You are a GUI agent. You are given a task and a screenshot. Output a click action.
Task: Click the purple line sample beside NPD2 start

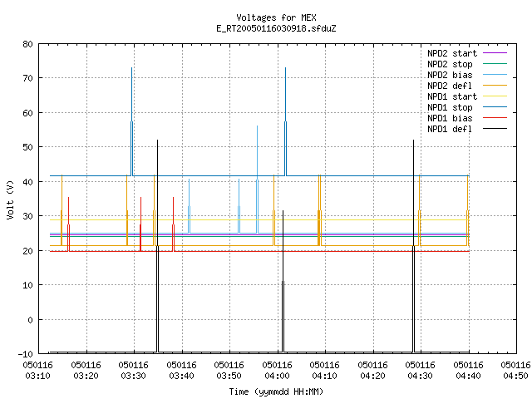(495, 53)
